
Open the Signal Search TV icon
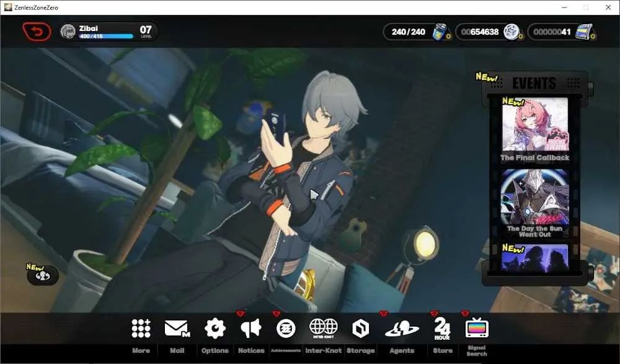coord(477,328)
